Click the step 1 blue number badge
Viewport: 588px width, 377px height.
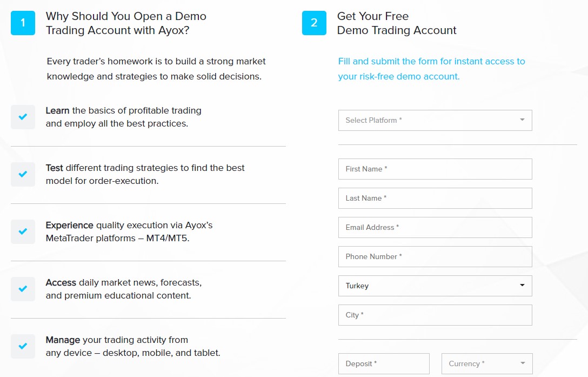pyautogui.click(x=23, y=23)
